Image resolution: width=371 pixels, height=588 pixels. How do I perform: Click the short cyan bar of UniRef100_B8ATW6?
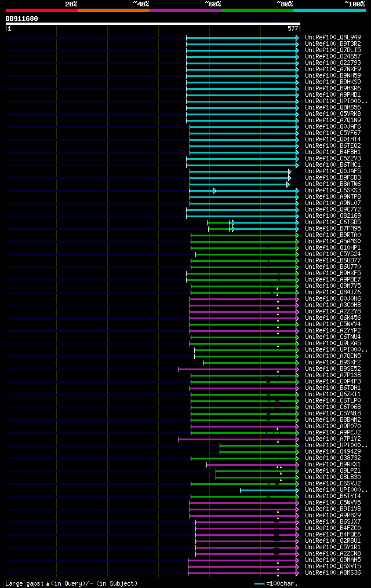click(x=240, y=184)
